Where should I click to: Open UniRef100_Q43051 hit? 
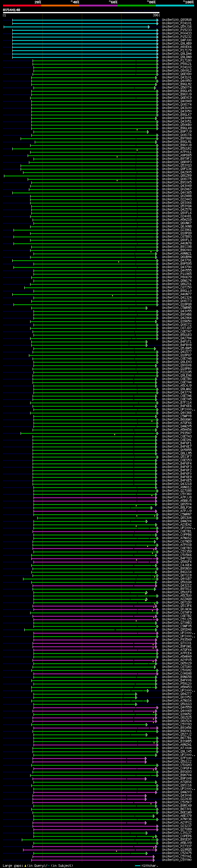coord(176,122)
